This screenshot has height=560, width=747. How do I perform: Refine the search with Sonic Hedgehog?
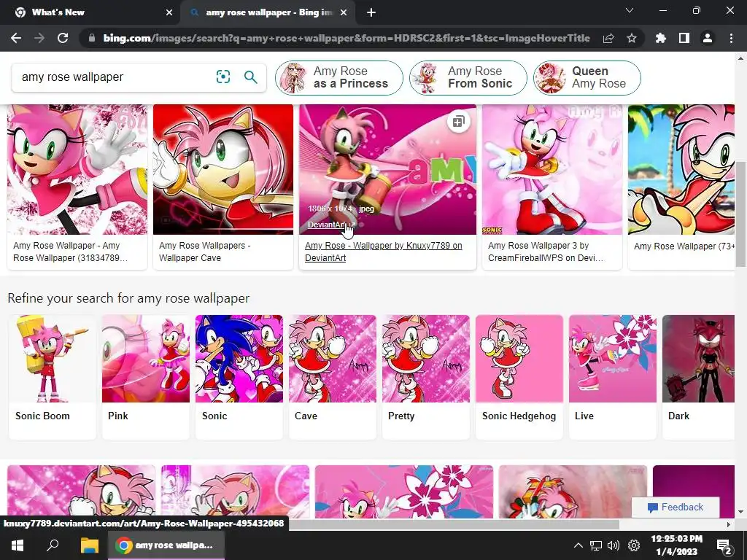[x=519, y=377]
